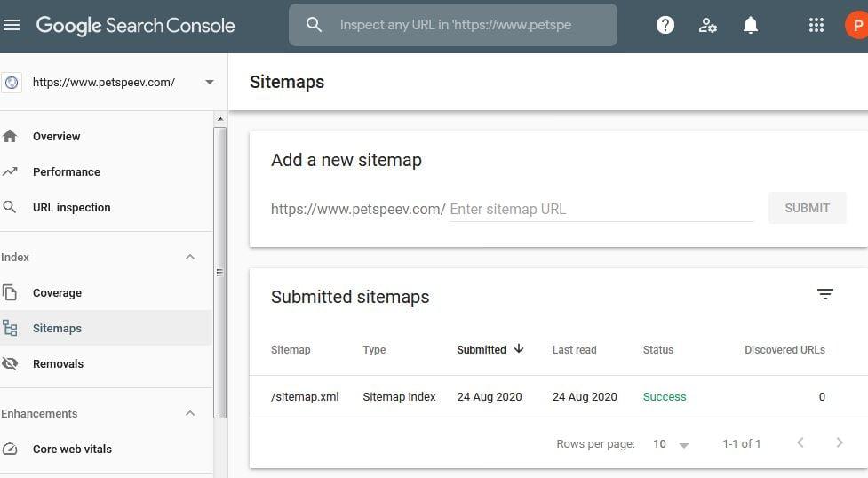
Task: Click the 1-1 of 1 pagination text
Action: [x=742, y=444]
